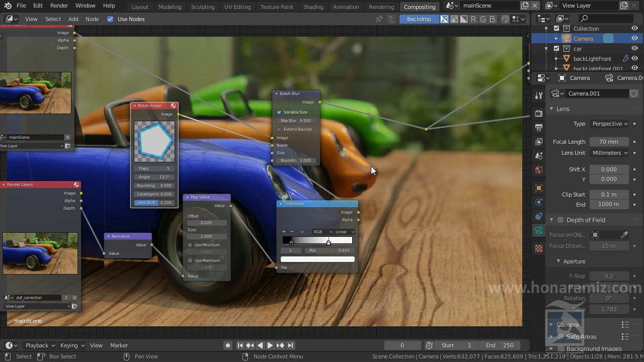Select the backLightFront item in the outliner
The image size is (644, 362).
[x=592, y=59]
